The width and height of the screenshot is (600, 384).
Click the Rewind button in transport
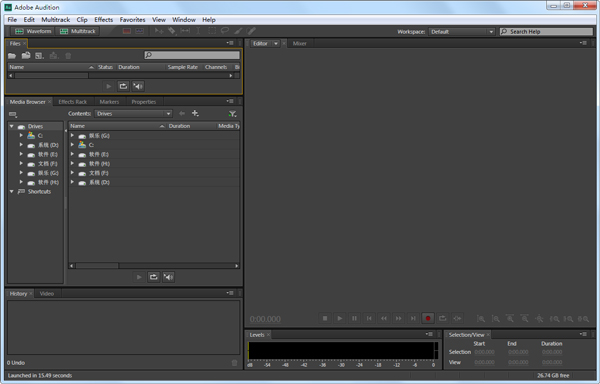click(384, 318)
